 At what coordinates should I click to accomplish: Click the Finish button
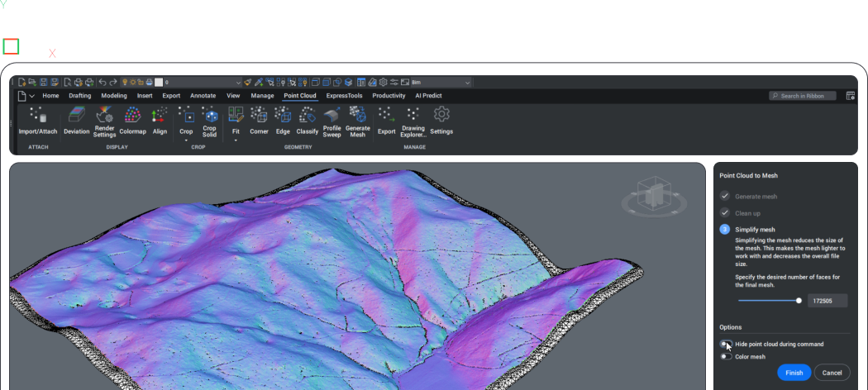click(794, 373)
